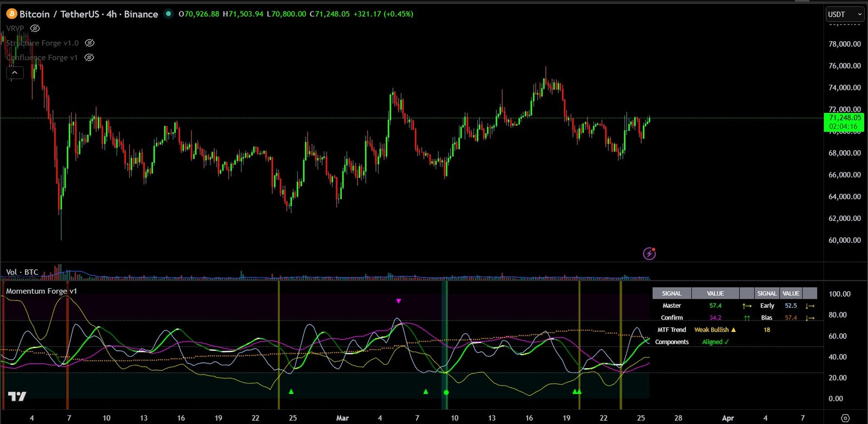Open the USDT currency dropdown

click(x=844, y=14)
